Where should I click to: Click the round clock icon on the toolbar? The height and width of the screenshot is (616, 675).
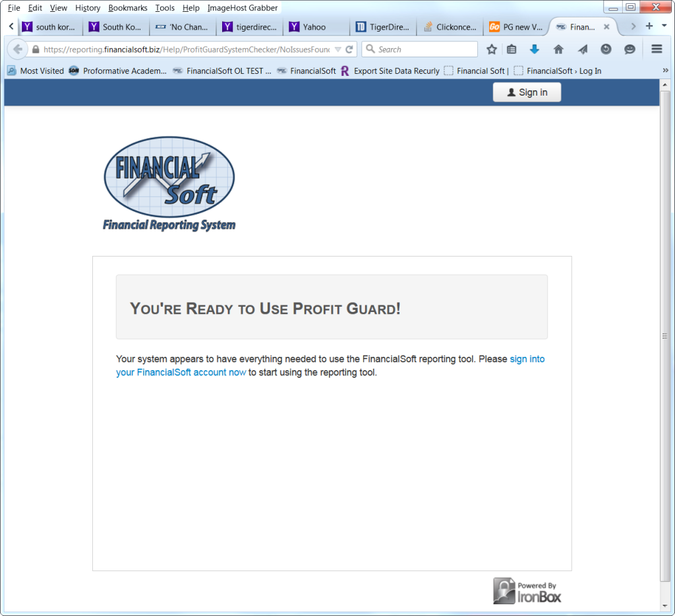click(x=606, y=49)
